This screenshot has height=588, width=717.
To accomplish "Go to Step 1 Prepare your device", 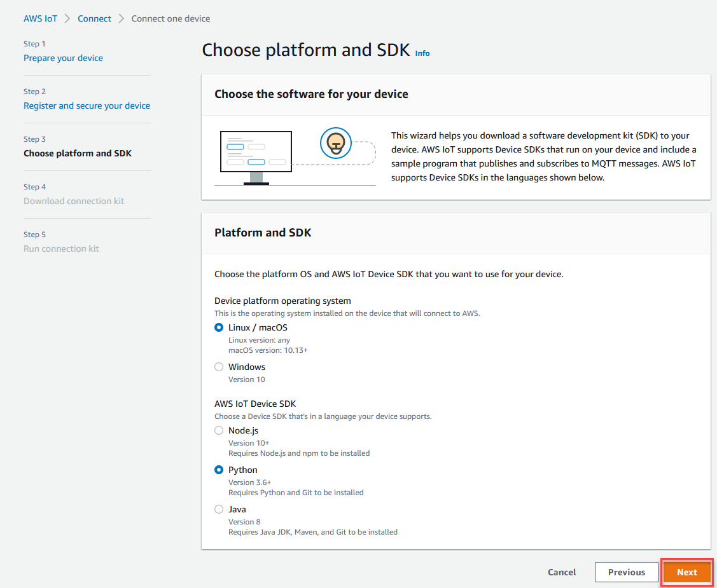I will pos(63,58).
